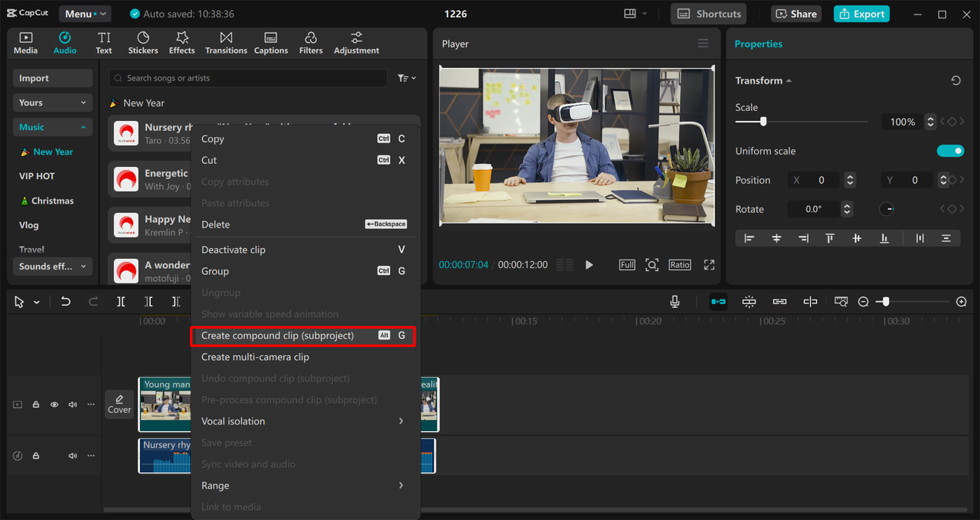Open the Stickers panel
Image resolution: width=980 pixels, height=520 pixels.
[143, 42]
